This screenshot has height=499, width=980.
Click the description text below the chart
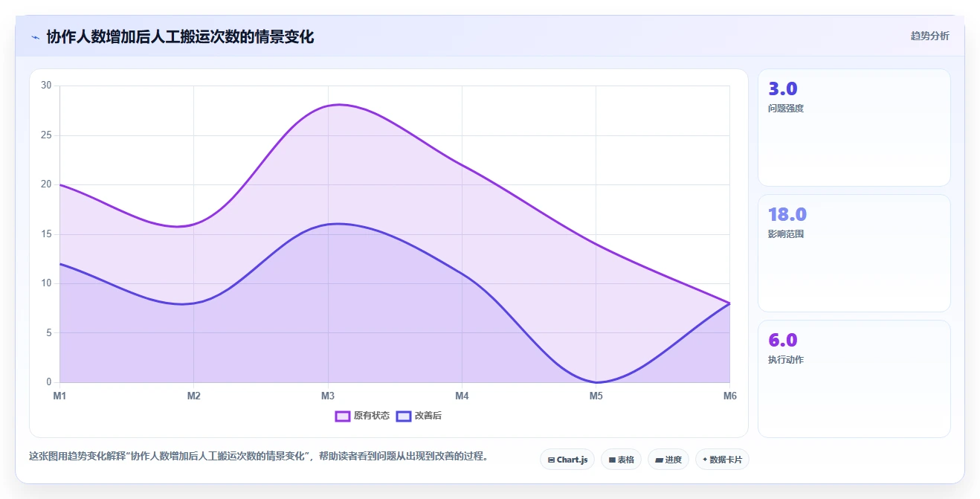pos(258,456)
